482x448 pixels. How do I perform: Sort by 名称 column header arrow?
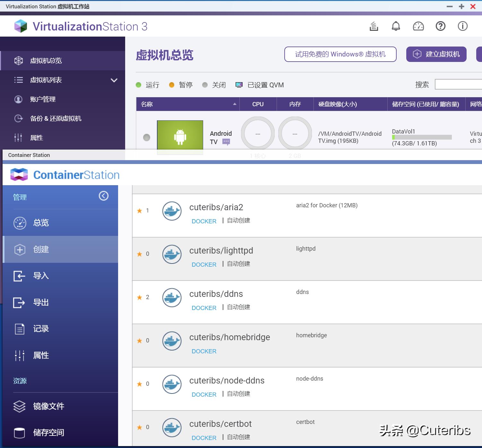pos(235,104)
